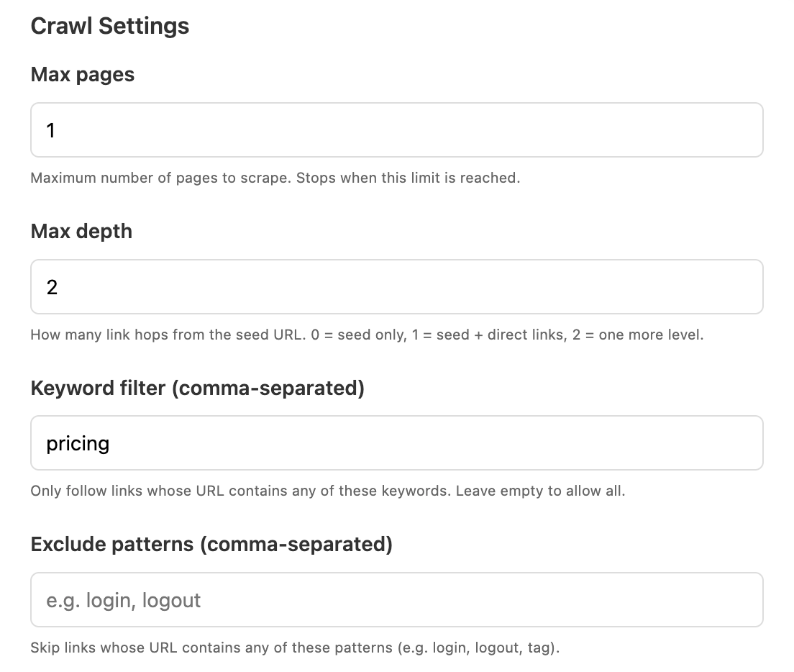Click 'Stops when this limit is reached' sentence
The height and width of the screenshot is (672, 794).
[x=408, y=178]
